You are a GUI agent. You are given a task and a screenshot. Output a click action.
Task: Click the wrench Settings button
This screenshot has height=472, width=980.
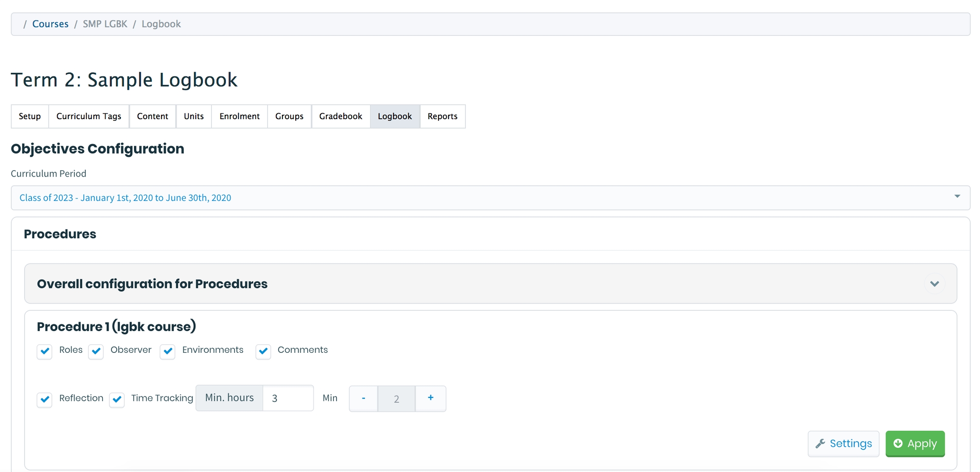(843, 443)
